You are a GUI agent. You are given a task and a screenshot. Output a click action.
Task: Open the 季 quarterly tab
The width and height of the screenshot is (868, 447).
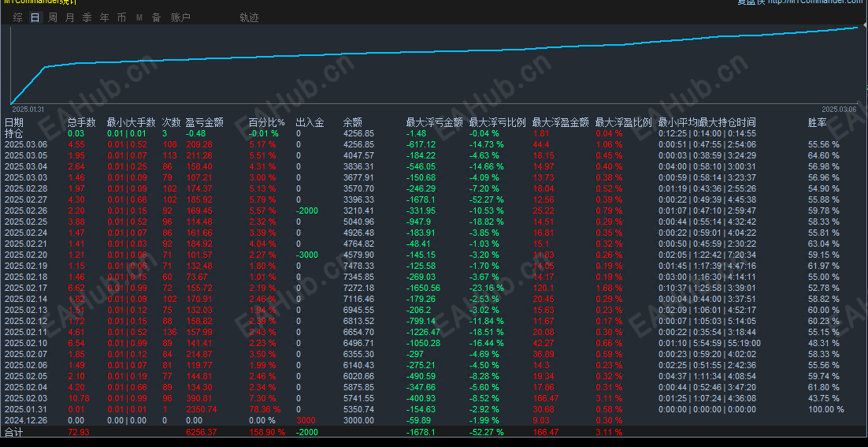pyautogui.click(x=87, y=17)
